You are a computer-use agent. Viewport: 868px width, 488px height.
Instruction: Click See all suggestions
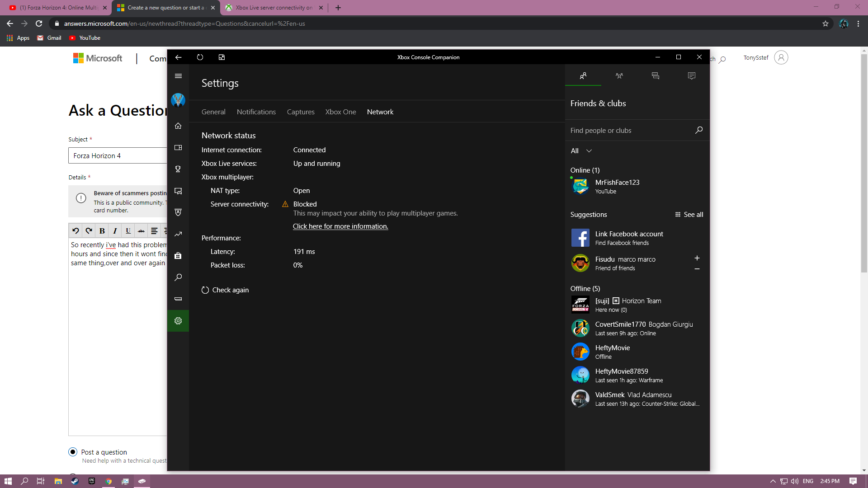click(689, 215)
